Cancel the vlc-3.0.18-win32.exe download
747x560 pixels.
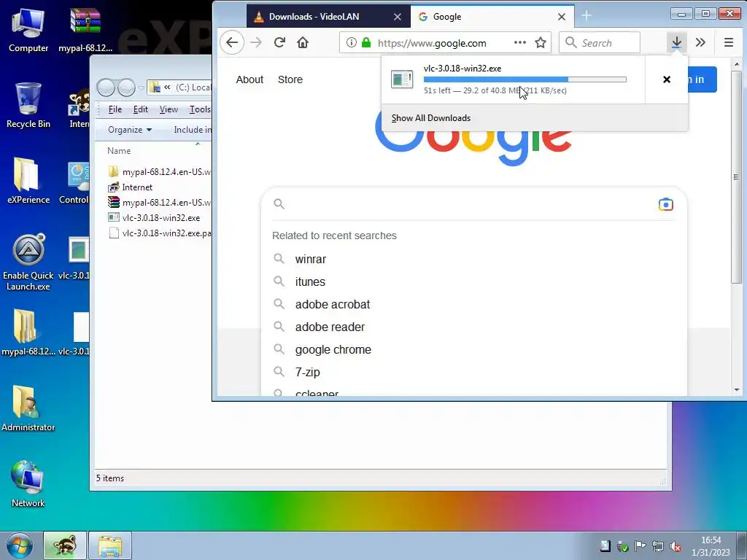tap(667, 79)
